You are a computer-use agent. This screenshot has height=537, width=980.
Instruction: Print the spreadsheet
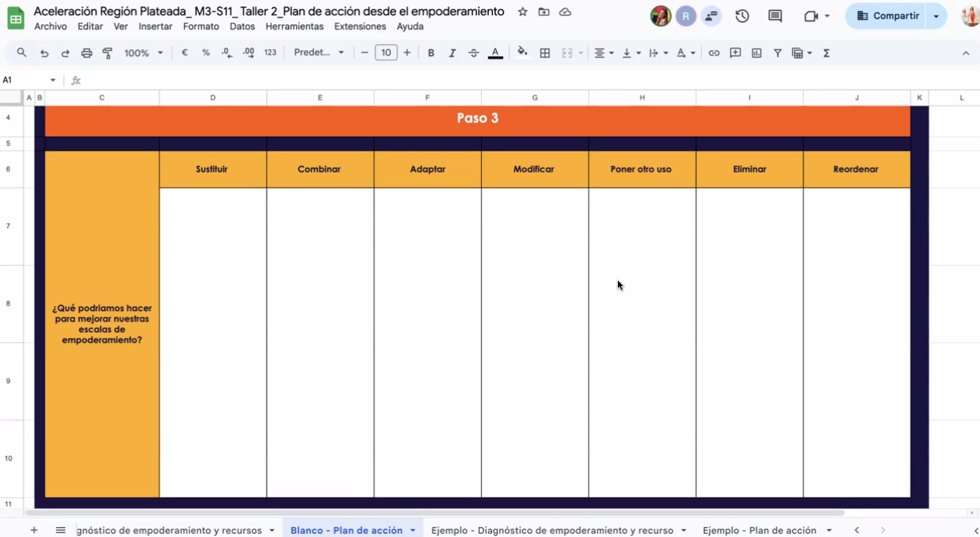87,53
